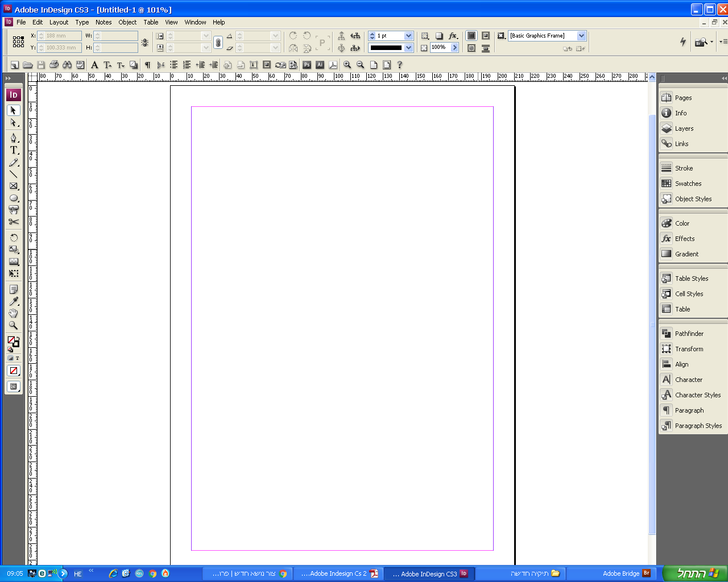Viewport: 728px width, 582px height.
Task: Select the Scale tool
Action: (x=14, y=250)
